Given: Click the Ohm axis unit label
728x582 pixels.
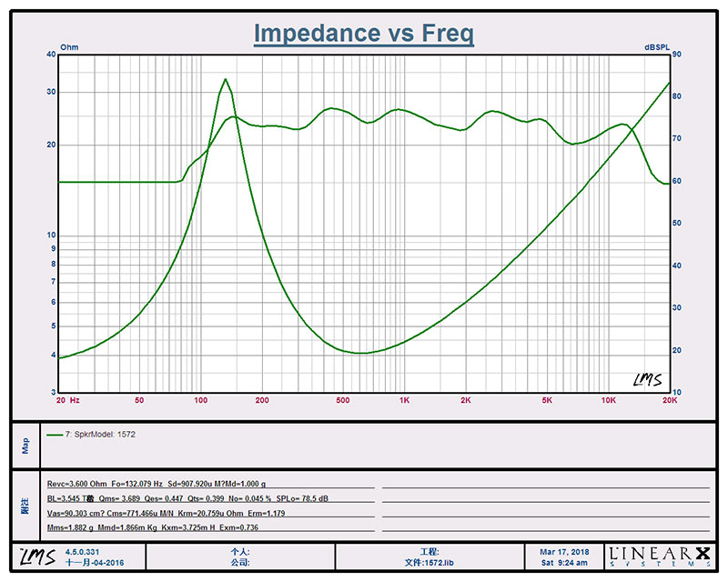Looking at the screenshot, I should [69, 45].
